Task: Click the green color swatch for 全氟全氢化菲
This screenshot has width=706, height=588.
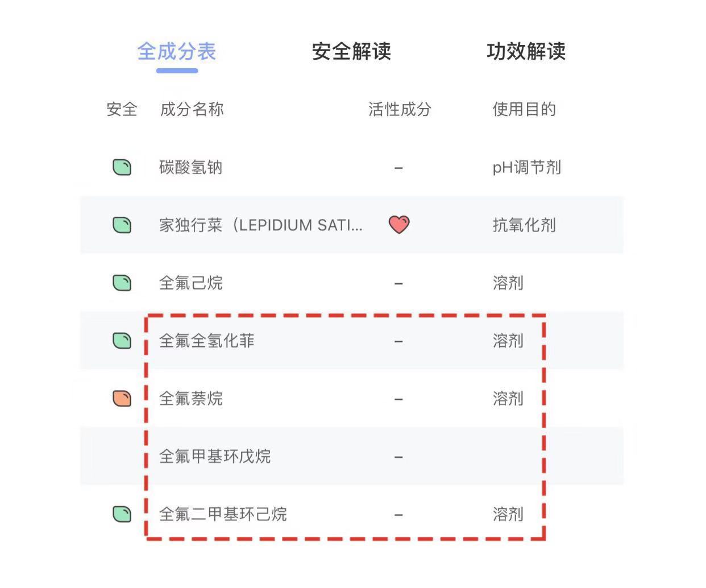Action: [x=122, y=341]
